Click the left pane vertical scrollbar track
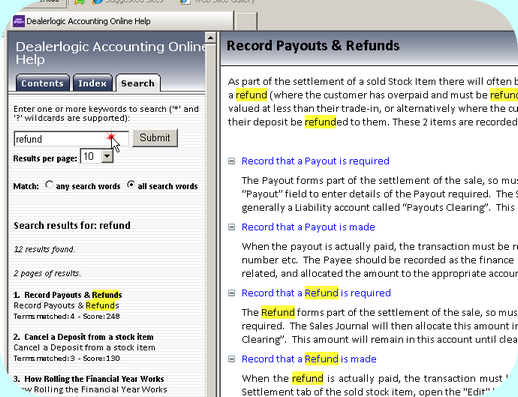 point(210,220)
